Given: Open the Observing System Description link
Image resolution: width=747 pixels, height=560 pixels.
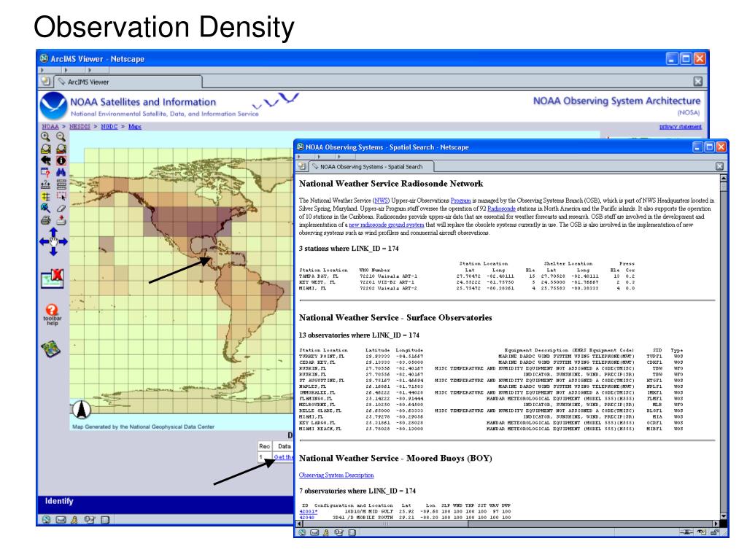Looking at the screenshot, I should 336,475.
